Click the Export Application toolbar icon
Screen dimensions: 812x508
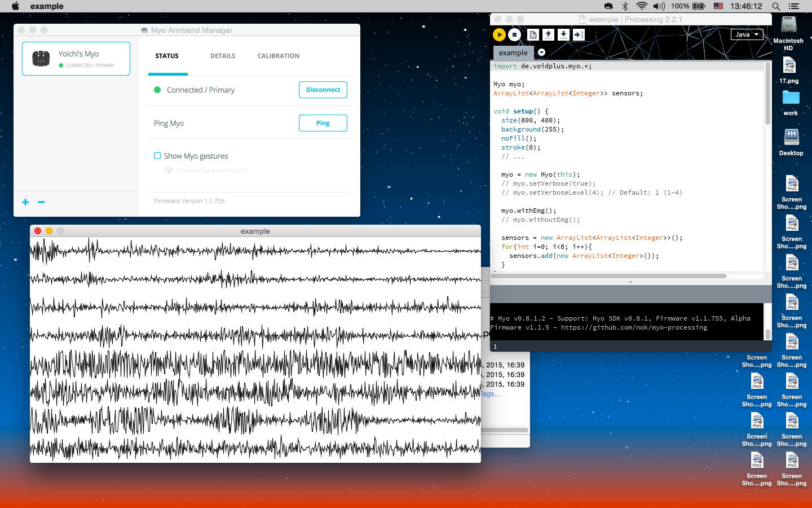point(579,34)
